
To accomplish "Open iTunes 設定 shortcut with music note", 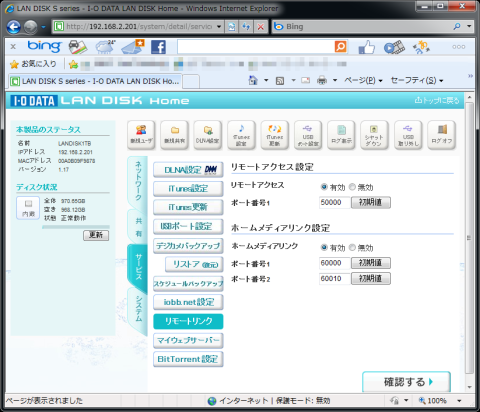I will 241,135.
